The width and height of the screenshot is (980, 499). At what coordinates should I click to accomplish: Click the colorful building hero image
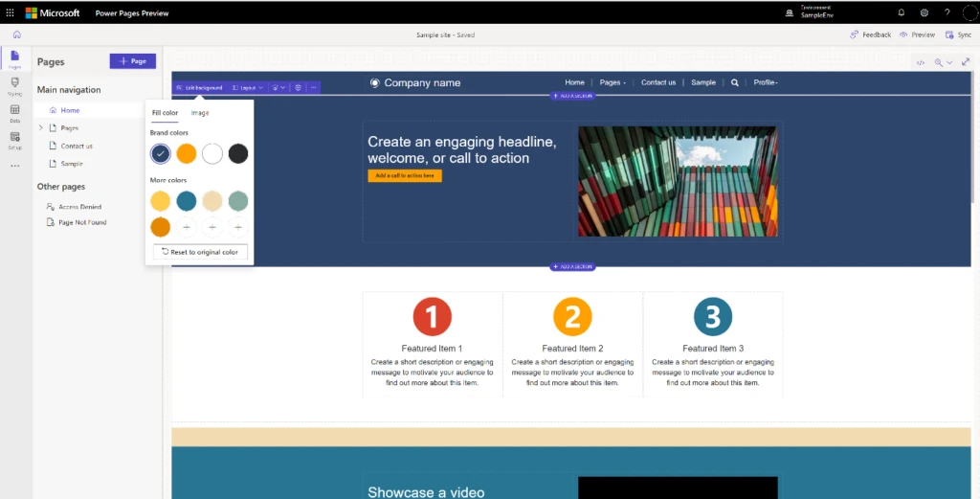678,181
